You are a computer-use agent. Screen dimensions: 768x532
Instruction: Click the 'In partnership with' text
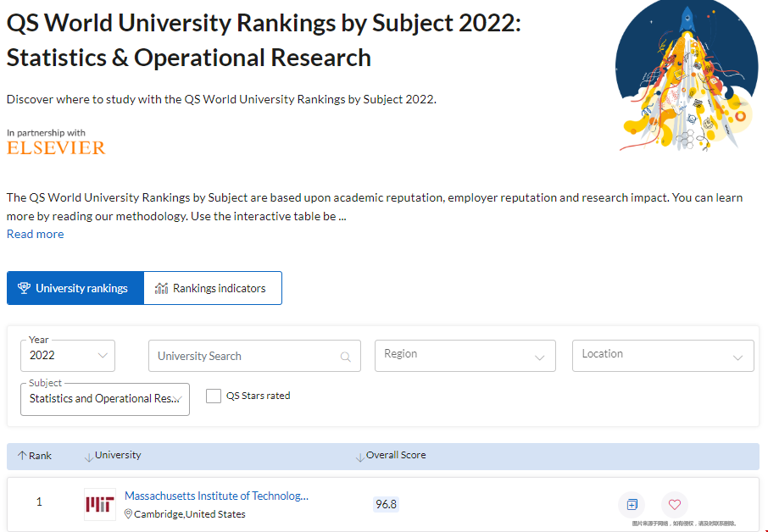point(46,133)
